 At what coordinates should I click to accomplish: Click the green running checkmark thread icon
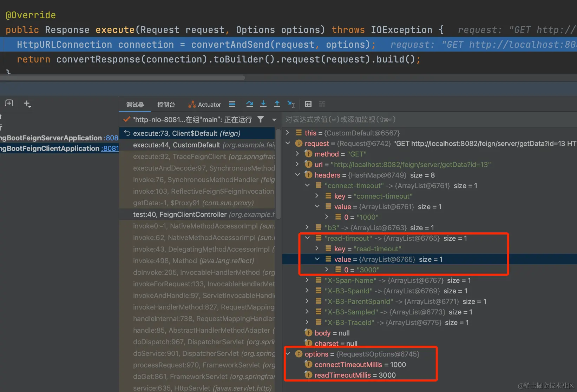click(127, 120)
